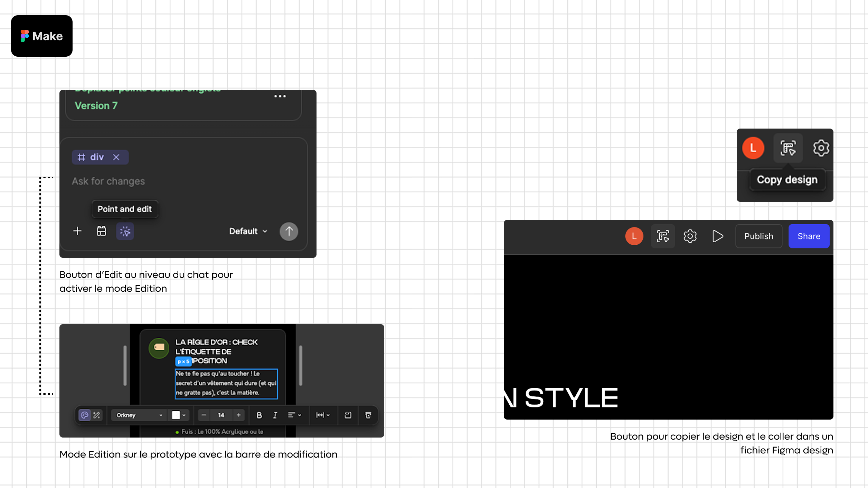The height and width of the screenshot is (488, 868).
Task: Toggle italic formatting in edit bar
Action: [275, 415]
